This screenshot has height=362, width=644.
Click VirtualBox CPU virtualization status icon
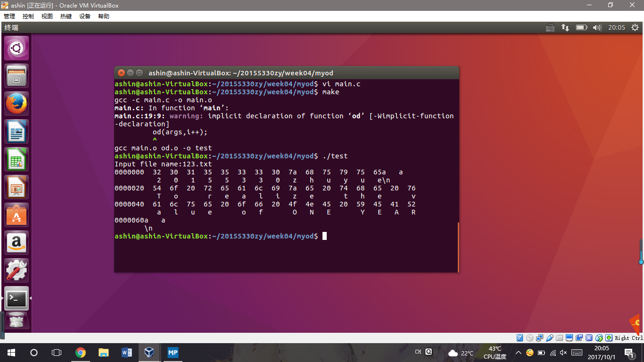(589, 337)
